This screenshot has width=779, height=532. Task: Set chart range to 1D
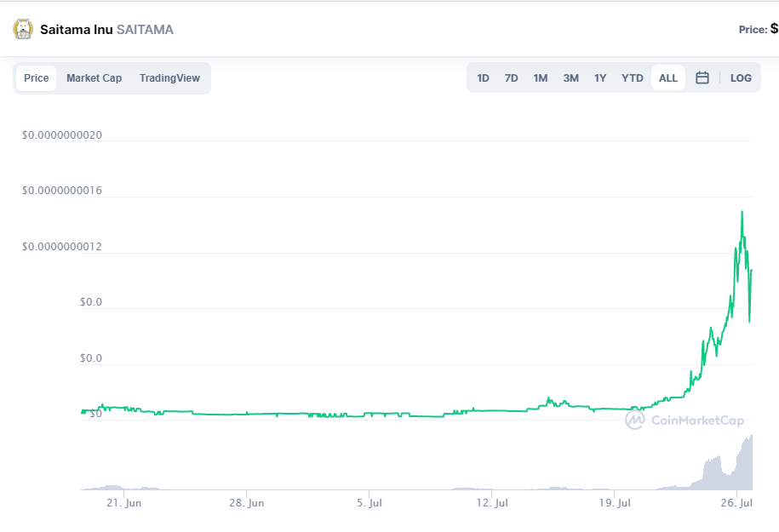pos(483,78)
